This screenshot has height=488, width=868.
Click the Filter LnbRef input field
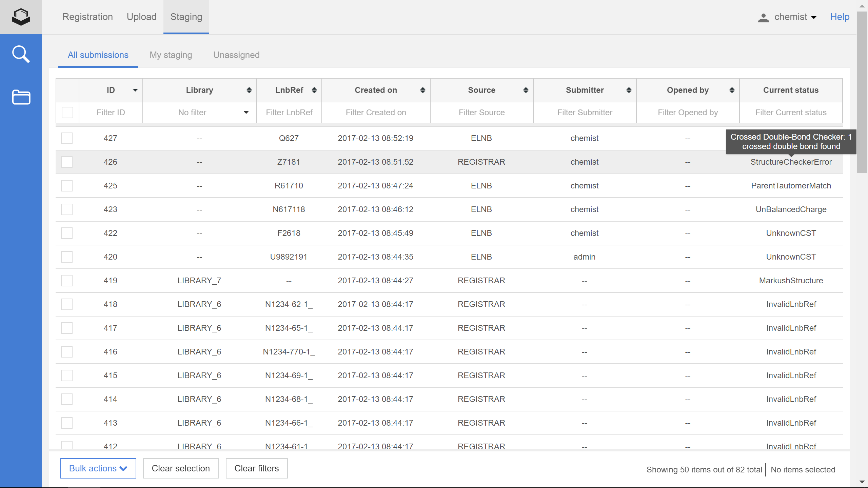pyautogui.click(x=289, y=113)
